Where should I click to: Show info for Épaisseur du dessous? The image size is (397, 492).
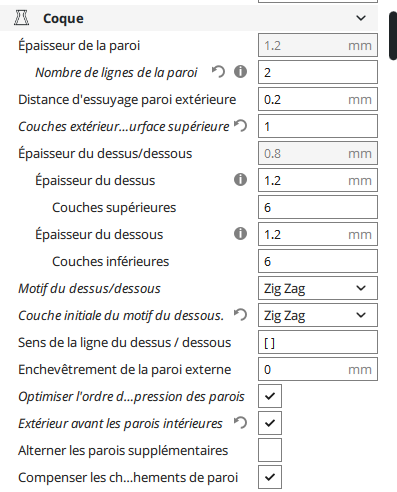click(x=240, y=234)
